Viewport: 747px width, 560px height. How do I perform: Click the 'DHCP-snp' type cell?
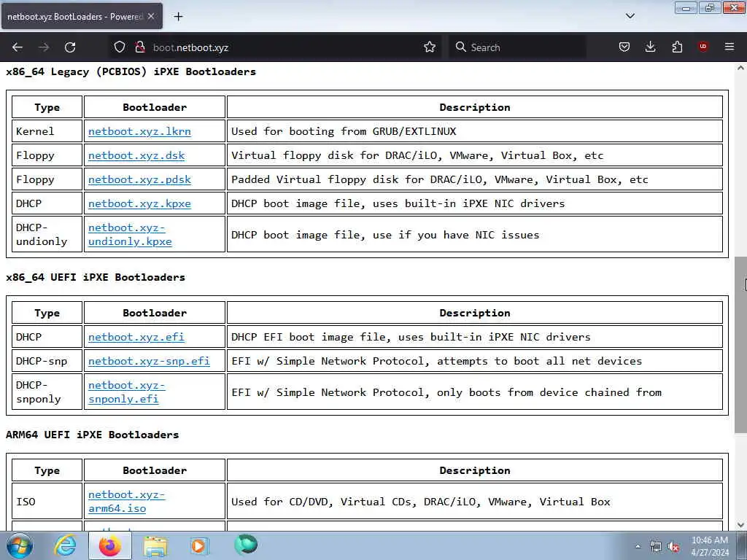click(47, 361)
